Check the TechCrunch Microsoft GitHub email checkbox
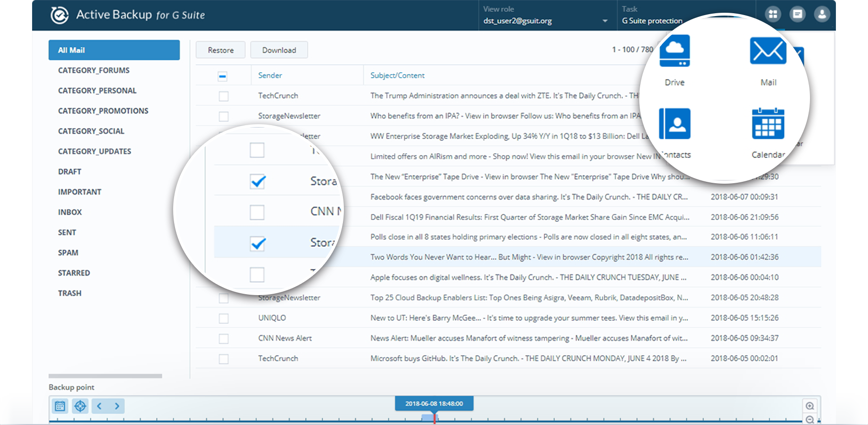868x425 pixels. 224,359
